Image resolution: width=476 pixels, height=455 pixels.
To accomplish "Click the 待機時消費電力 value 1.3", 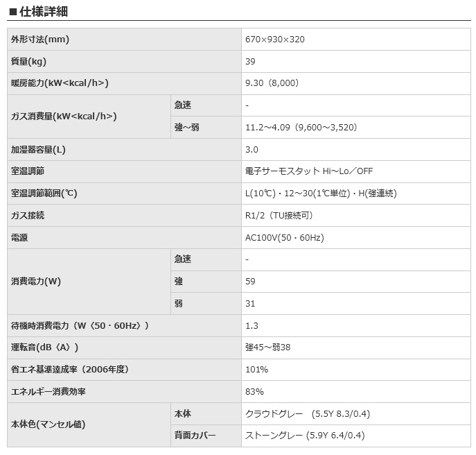I will [251, 326].
